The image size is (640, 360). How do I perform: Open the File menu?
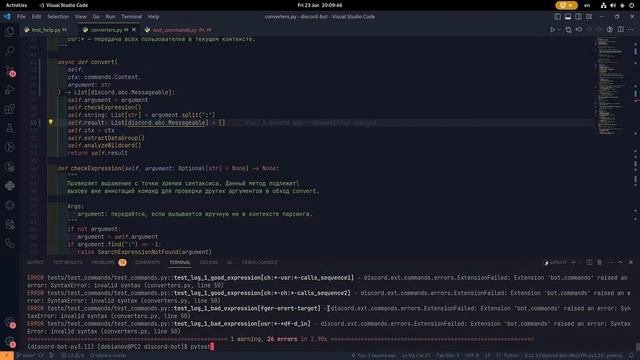pos(21,17)
